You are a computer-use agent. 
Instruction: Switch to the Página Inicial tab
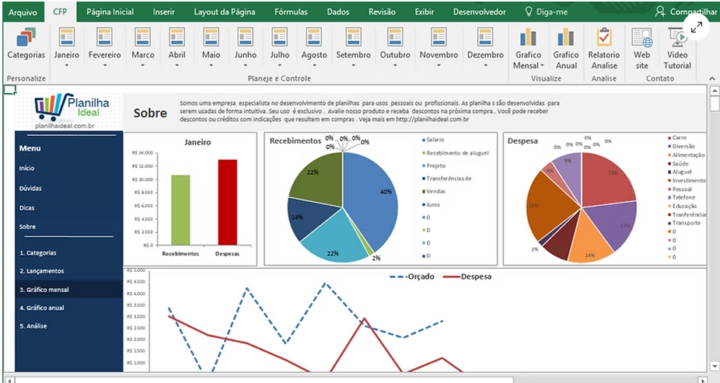(x=110, y=12)
